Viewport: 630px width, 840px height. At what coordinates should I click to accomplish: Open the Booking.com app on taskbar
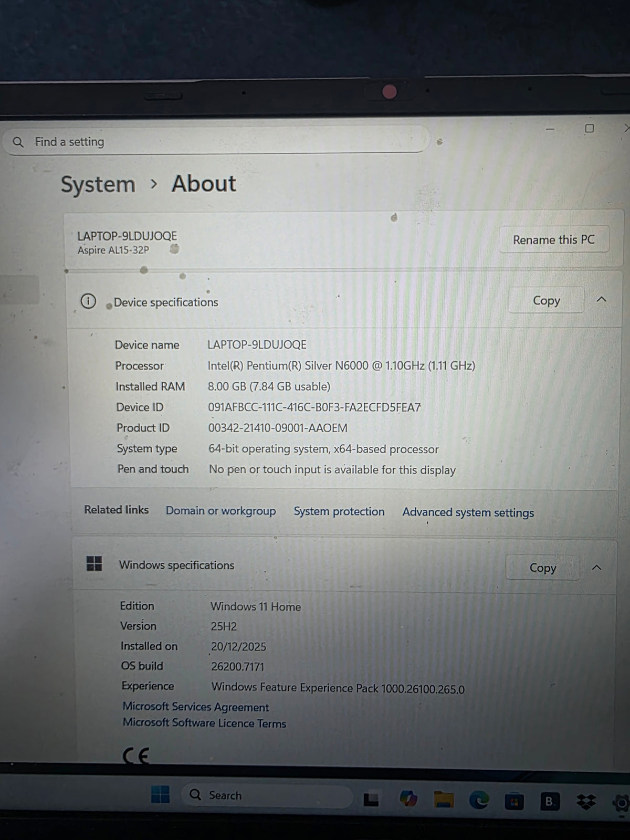tap(549, 802)
